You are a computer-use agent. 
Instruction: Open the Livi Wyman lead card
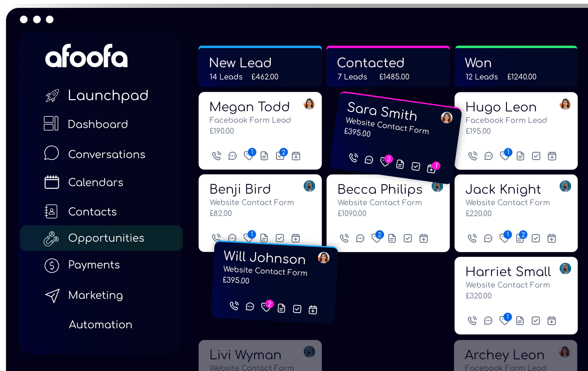click(260, 356)
